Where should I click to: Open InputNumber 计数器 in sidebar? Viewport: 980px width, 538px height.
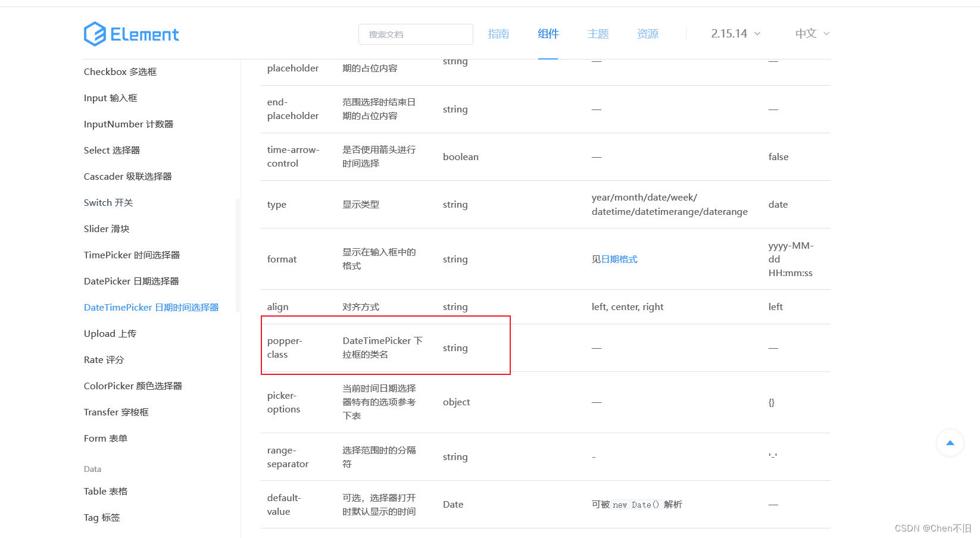coord(129,124)
